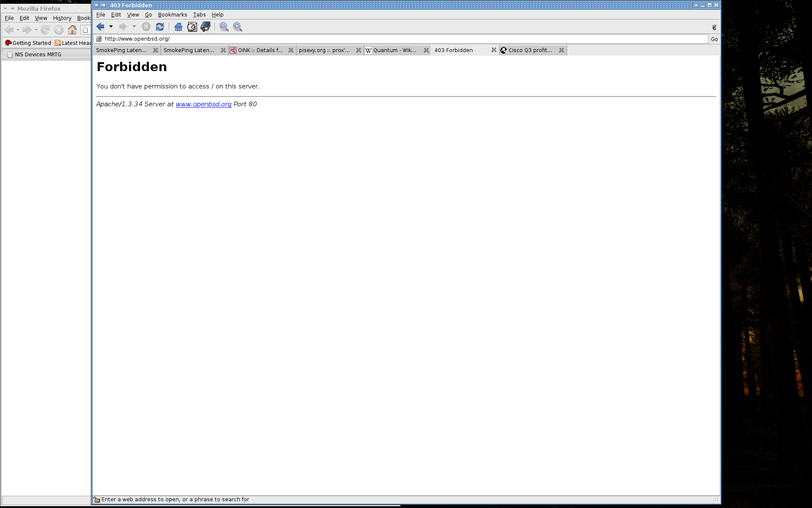Open Firefox's Back button dropdown arrow

click(18, 30)
